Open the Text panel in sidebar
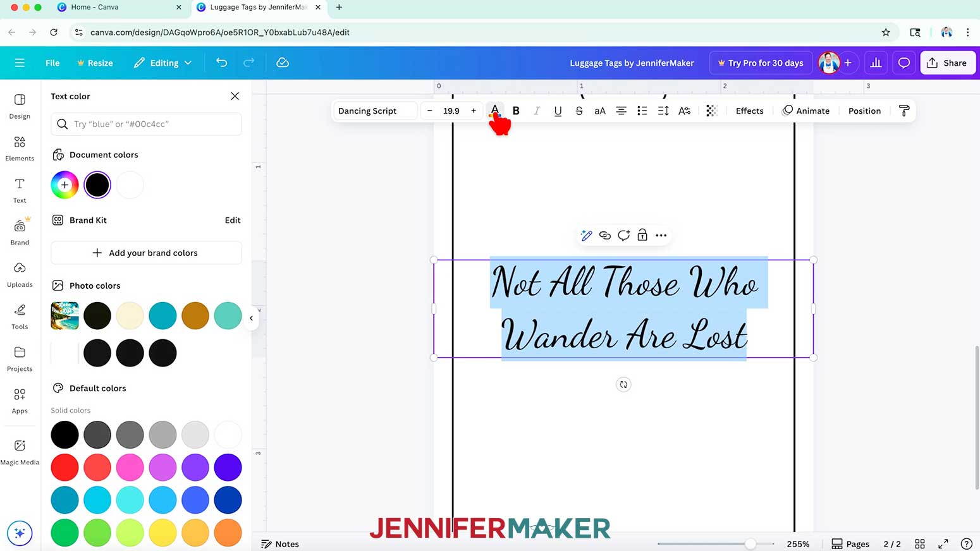The image size is (980, 551). click(20, 190)
